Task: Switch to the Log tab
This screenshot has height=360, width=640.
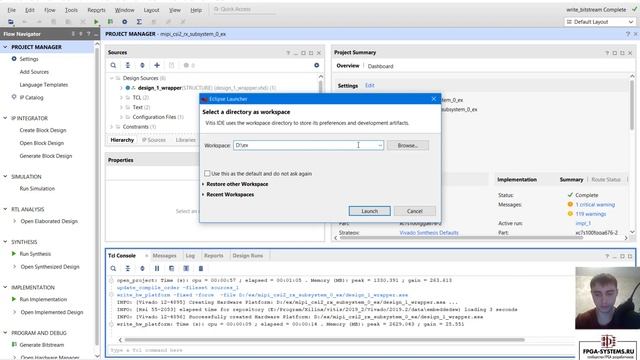Action: (x=190, y=256)
